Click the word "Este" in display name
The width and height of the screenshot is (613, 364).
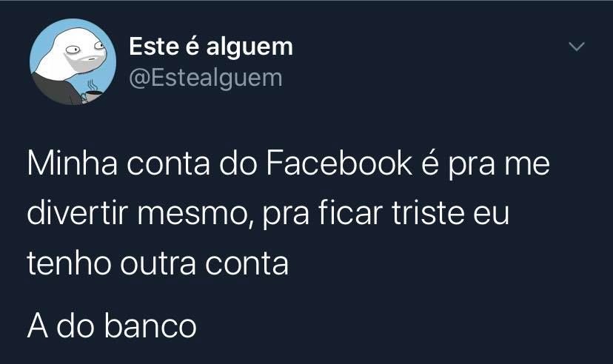click(151, 46)
